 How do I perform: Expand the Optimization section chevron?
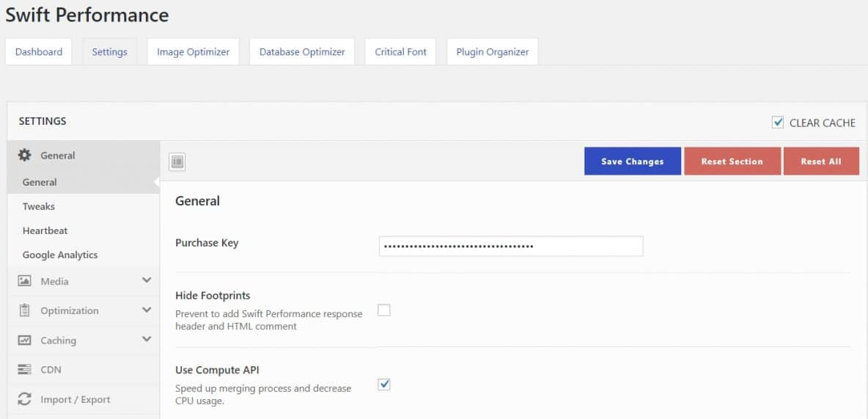(147, 310)
